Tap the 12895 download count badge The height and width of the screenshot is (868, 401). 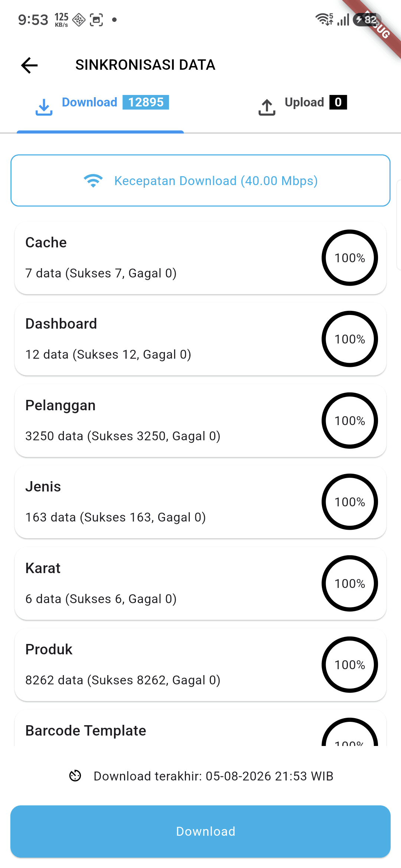pyautogui.click(x=146, y=102)
